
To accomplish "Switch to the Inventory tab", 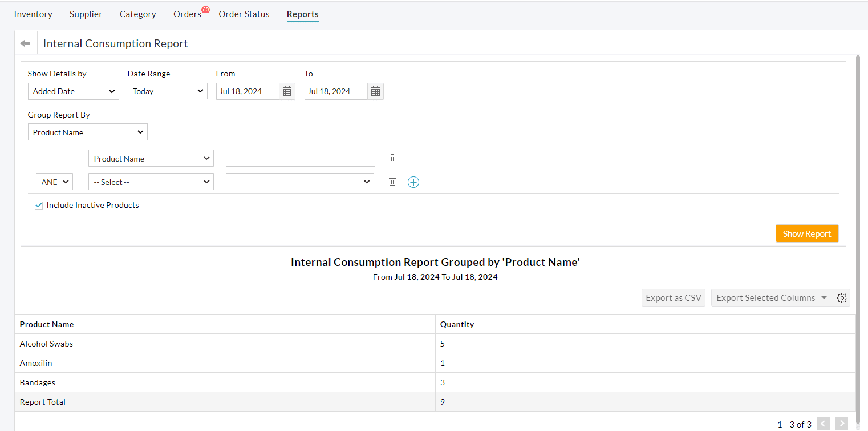I will click(33, 14).
